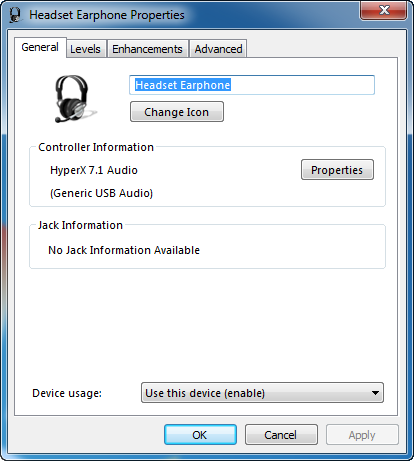The height and width of the screenshot is (461, 414).
Task: Open the Advanced tab
Action: click(x=218, y=49)
